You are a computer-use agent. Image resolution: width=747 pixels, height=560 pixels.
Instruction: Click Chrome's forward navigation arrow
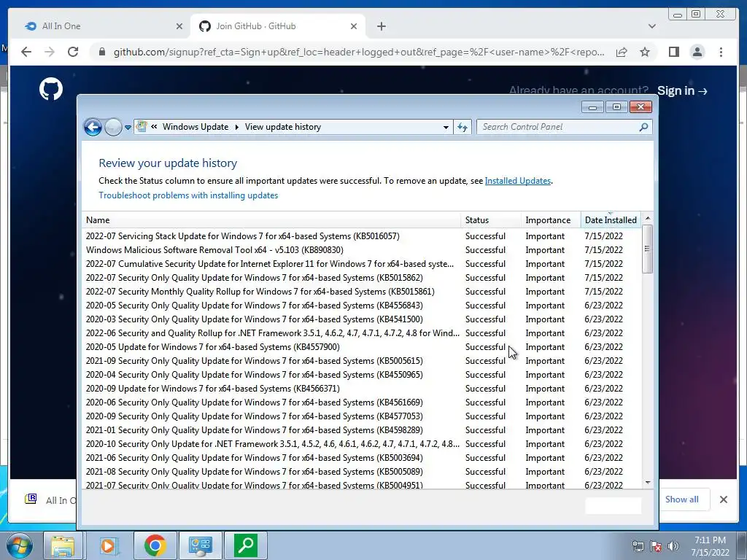click(50, 52)
